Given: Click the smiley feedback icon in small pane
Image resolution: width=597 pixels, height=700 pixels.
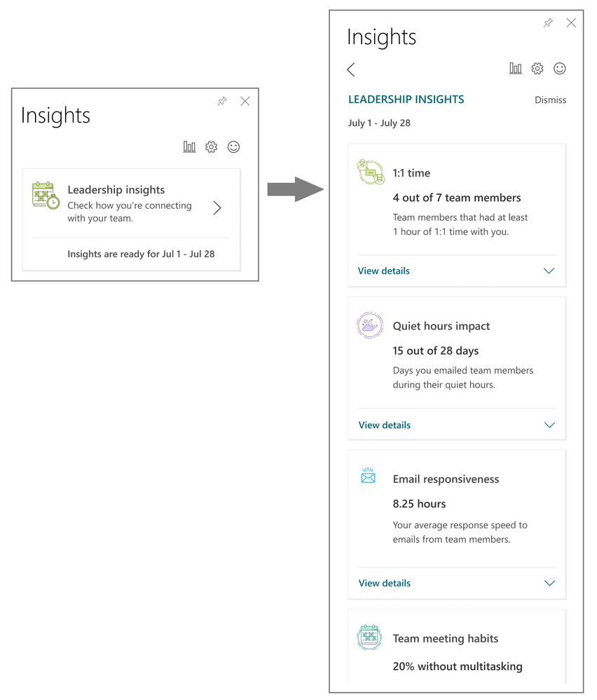Looking at the screenshot, I should tap(233, 147).
